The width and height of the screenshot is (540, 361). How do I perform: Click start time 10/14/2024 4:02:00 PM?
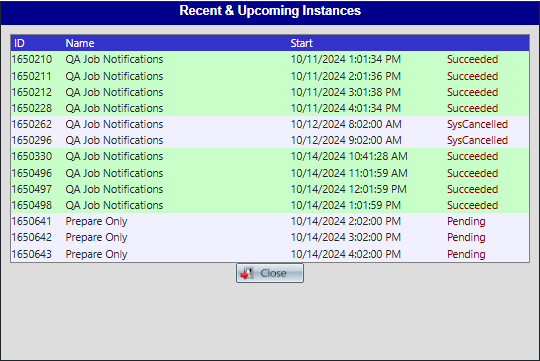[346, 254]
